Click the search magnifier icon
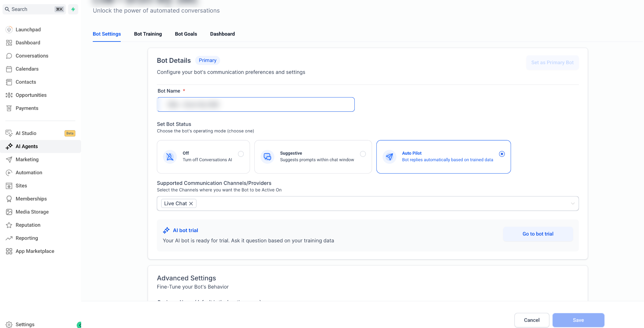This screenshot has width=644, height=328. tap(7, 9)
